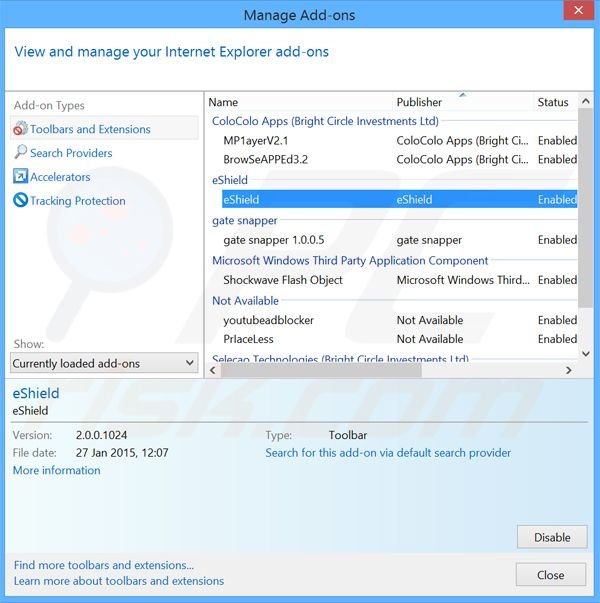This screenshot has height=603, width=600.
Task: Click the Status column header
Action: [x=553, y=102]
